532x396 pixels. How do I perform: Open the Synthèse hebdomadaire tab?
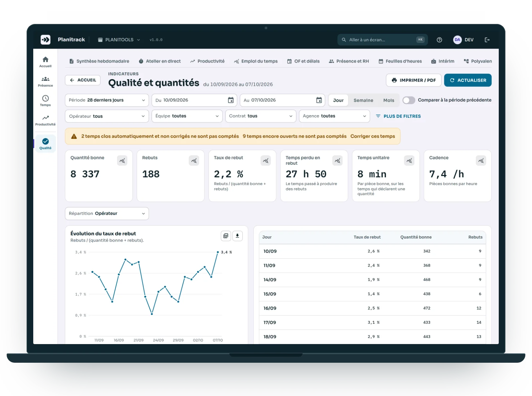click(x=99, y=61)
